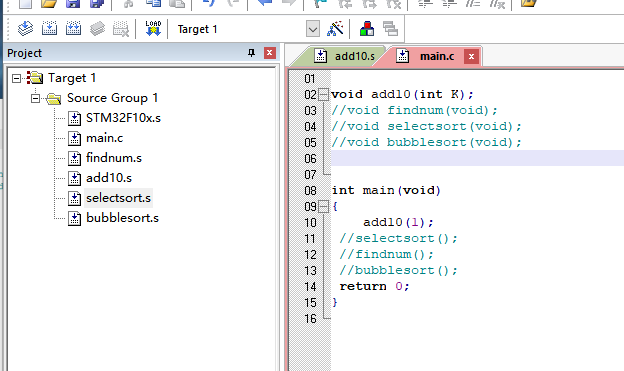Close the Project panel
This screenshot has height=371, width=624.
tap(270, 53)
